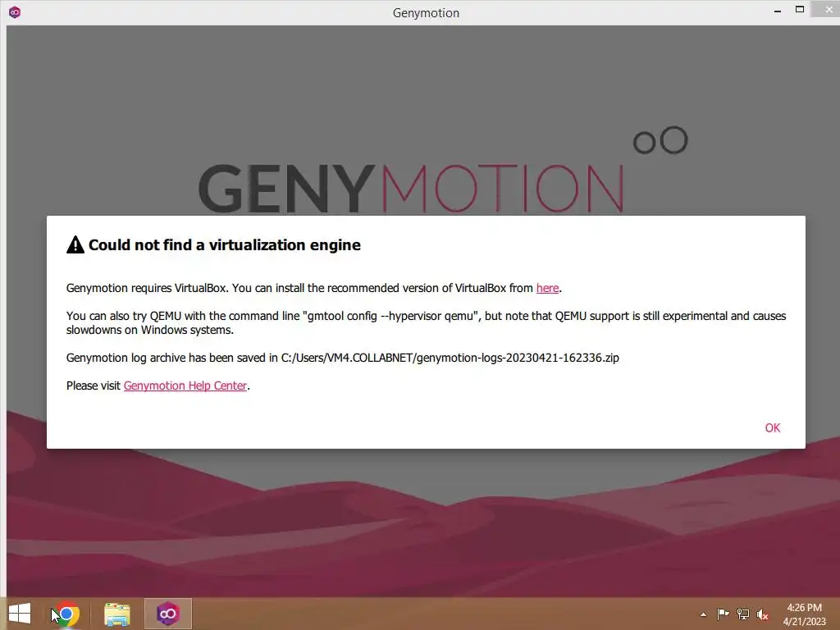
Task: Click the line about trying QEMU with gmtool
Action: (426, 322)
